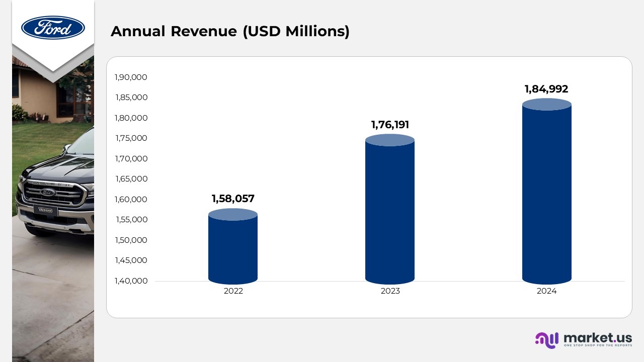Screen dimensions: 644x362
Task: Click the 1,40,000 axis value
Action: 131,281
